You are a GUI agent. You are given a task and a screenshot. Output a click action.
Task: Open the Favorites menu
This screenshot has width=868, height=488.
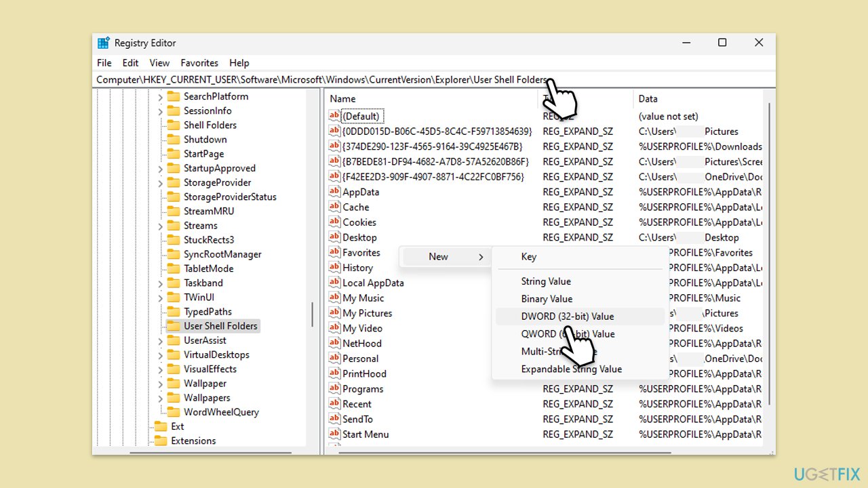click(x=199, y=62)
